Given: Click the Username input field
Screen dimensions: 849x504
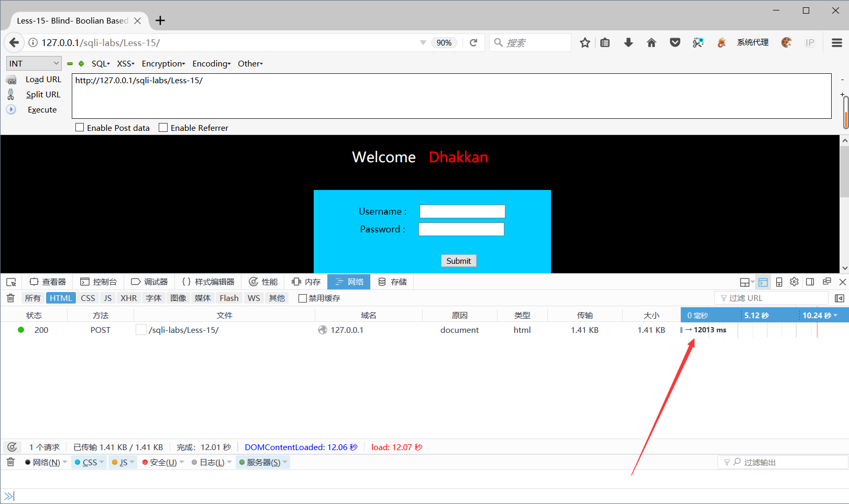Looking at the screenshot, I should pyautogui.click(x=462, y=211).
